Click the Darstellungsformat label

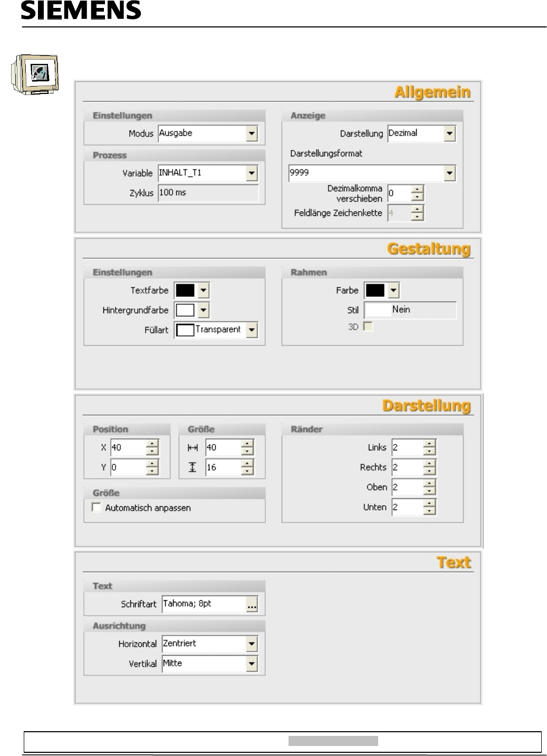click(x=327, y=154)
